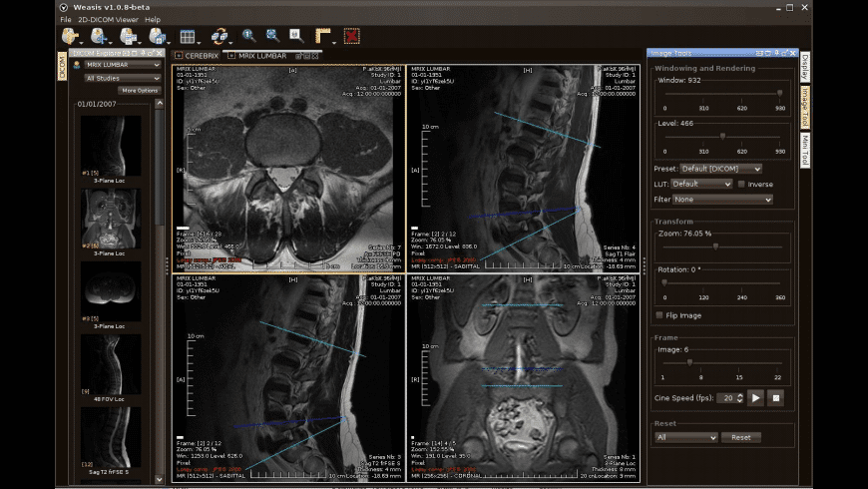Click the zoom area lens icon
The height and width of the screenshot is (489, 868).
[x=296, y=36]
